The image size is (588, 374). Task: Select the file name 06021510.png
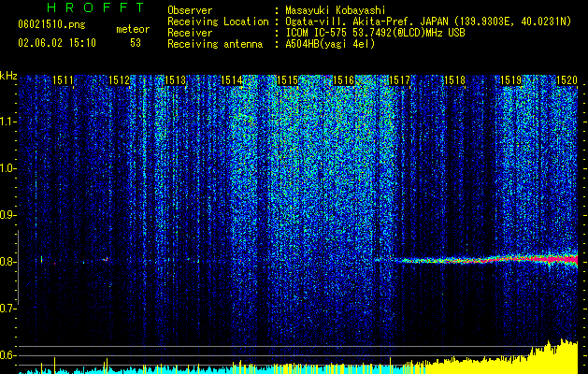click(51, 25)
